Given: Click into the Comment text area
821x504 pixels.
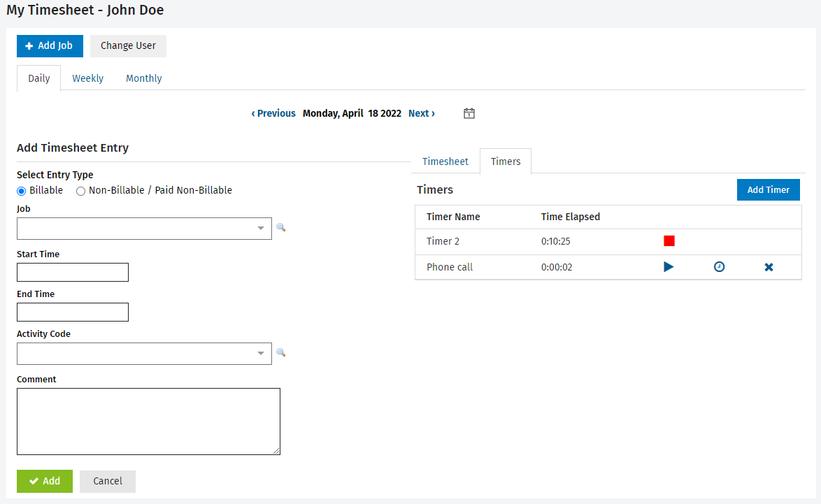Looking at the screenshot, I should 149,422.
